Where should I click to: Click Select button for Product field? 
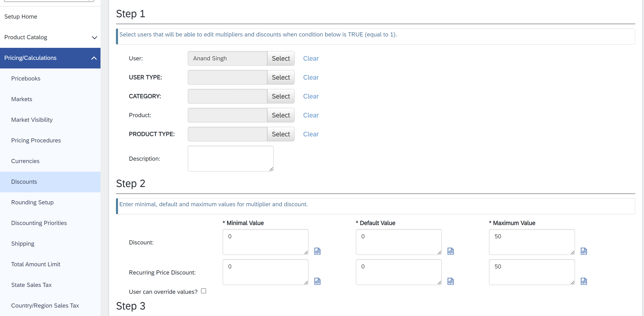pyautogui.click(x=281, y=115)
